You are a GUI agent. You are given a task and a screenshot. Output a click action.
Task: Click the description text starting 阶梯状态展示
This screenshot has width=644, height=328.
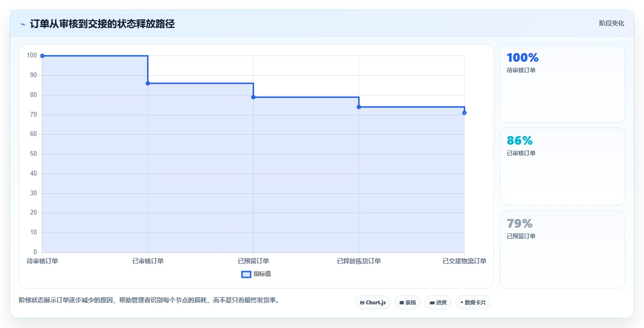tap(150, 300)
